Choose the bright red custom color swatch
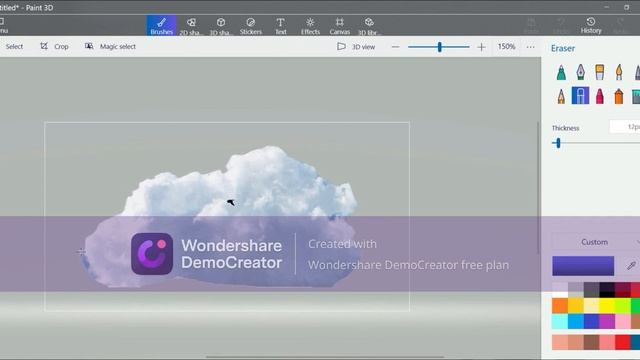640x360 pixels. 623,342
